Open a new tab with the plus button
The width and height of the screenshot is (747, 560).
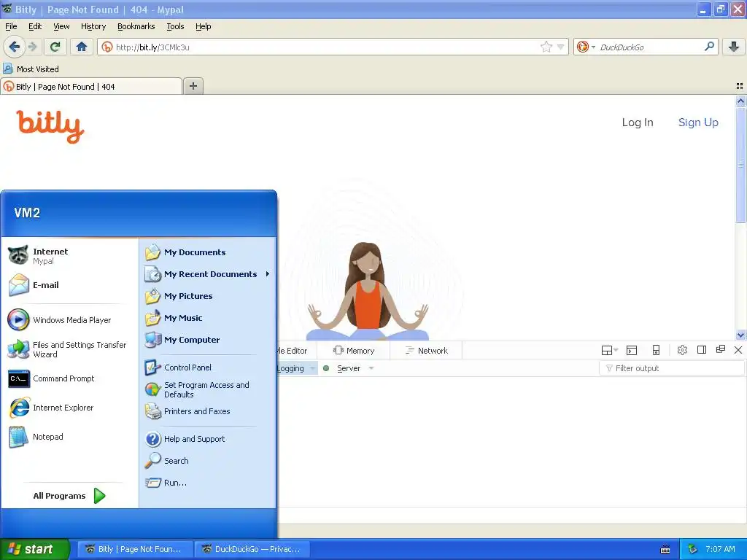pos(193,86)
